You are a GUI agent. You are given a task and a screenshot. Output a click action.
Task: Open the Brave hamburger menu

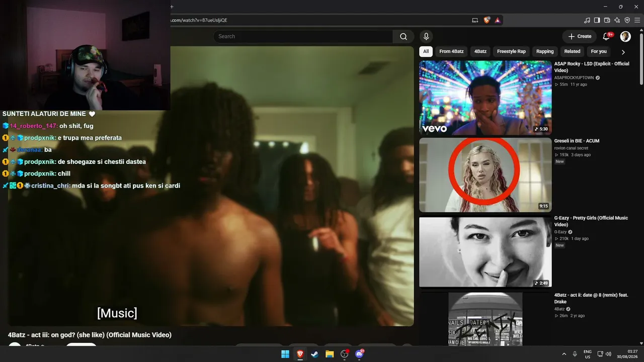637,20
